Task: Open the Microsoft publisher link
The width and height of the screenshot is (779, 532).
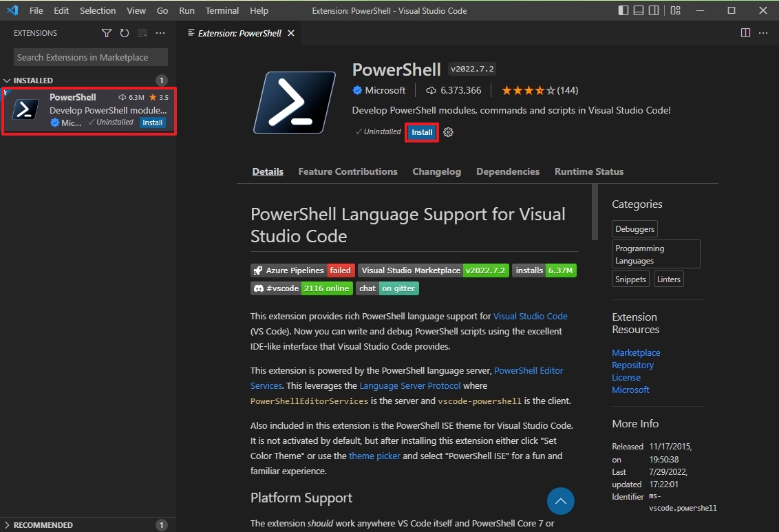Action: coord(385,90)
